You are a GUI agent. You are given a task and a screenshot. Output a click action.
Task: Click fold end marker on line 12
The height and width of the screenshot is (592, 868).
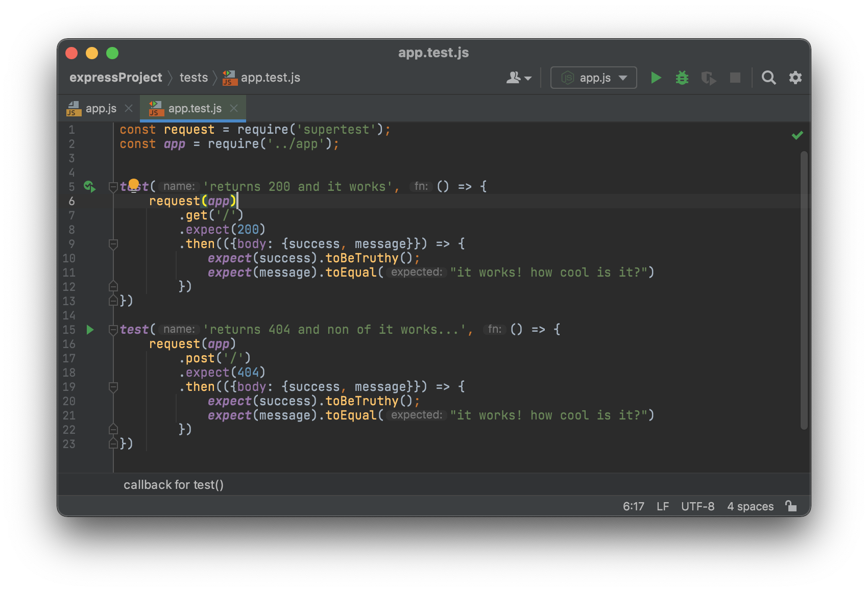pos(113,286)
